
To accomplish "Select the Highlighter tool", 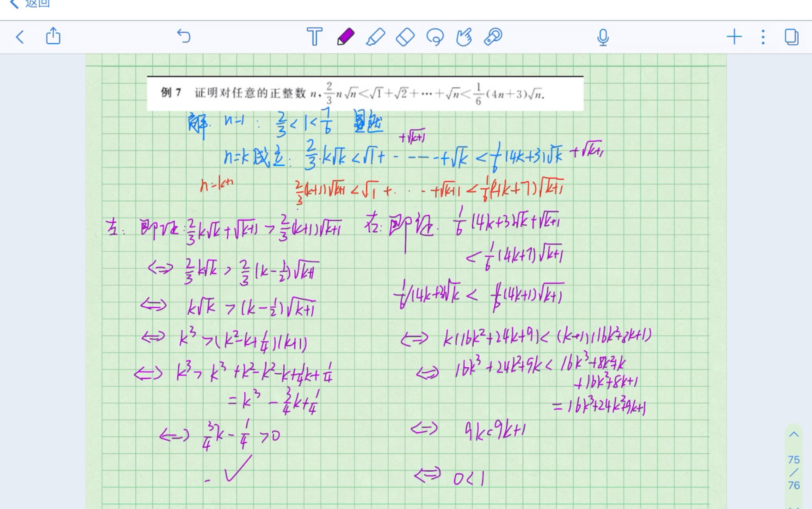I will [x=375, y=36].
